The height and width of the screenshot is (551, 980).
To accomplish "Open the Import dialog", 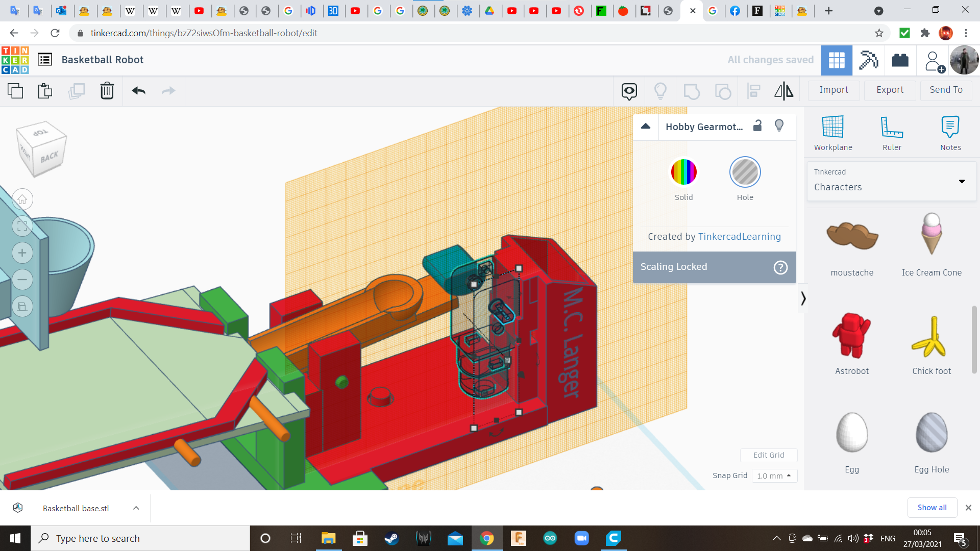I will tap(834, 90).
